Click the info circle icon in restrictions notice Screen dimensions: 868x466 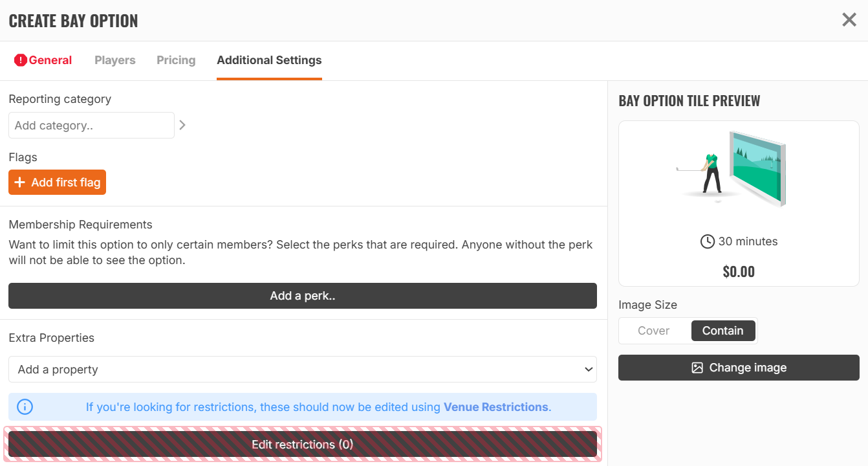pyautogui.click(x=25, y=407)
